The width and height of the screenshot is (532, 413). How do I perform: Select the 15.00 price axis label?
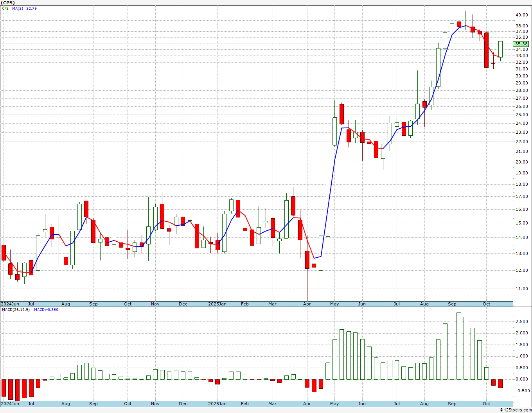522,223
